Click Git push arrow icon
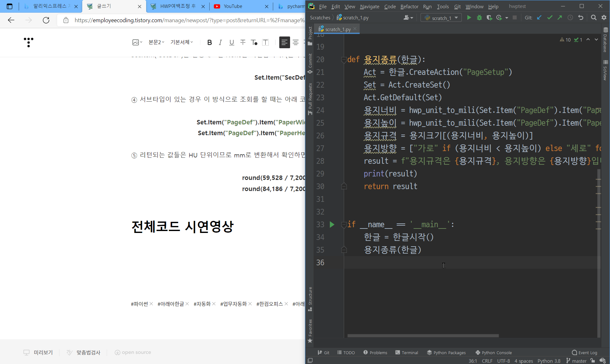Viewport: 610px width, 364px height. (x=560, y=18)
